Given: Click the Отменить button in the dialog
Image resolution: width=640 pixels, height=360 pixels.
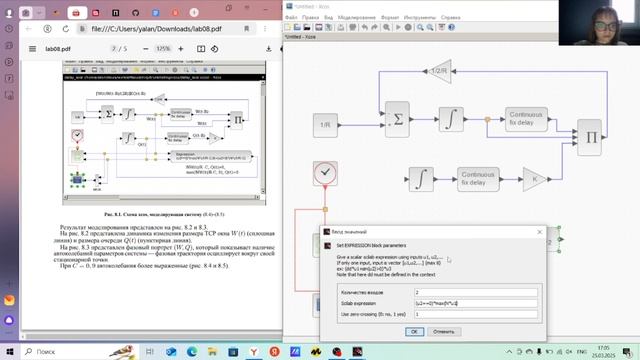Looking at the screenshot, I should pyautogui.click(x=444, y=331).
